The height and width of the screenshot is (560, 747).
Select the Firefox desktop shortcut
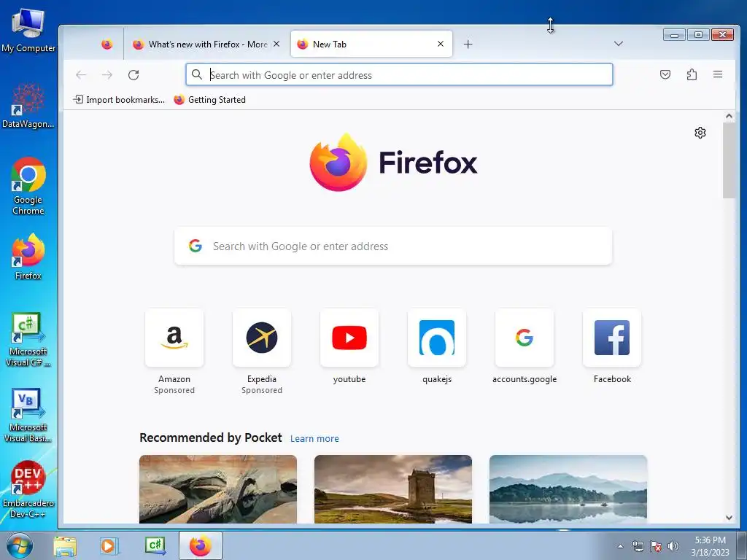(x=28, y=256)
